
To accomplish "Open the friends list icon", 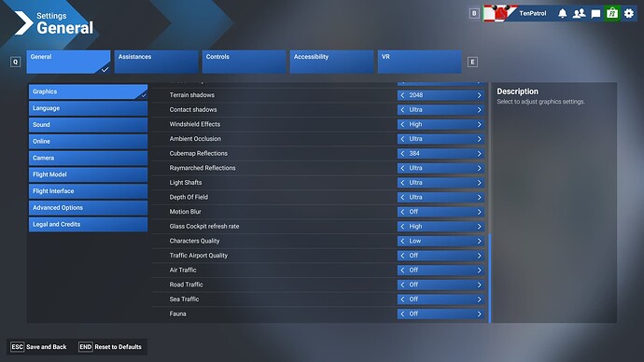I will [579, 14].
